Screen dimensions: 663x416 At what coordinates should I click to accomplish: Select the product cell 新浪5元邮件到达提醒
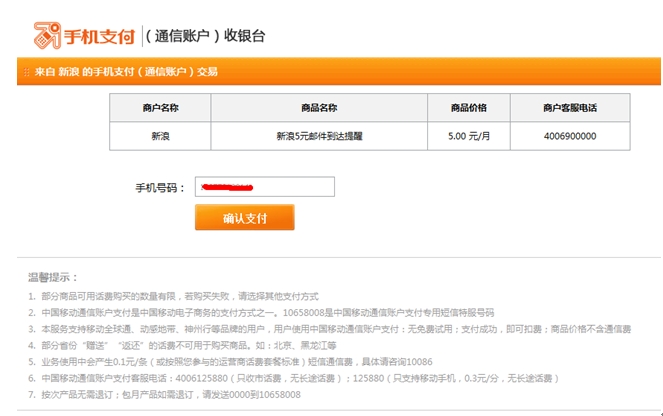[x=319, y=136]
